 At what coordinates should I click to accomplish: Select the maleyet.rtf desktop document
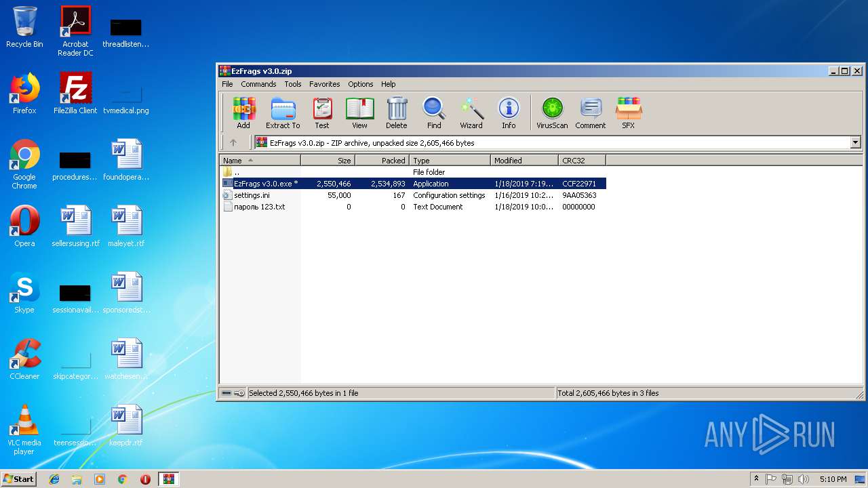pyautogui.click(x=126, y=226)
